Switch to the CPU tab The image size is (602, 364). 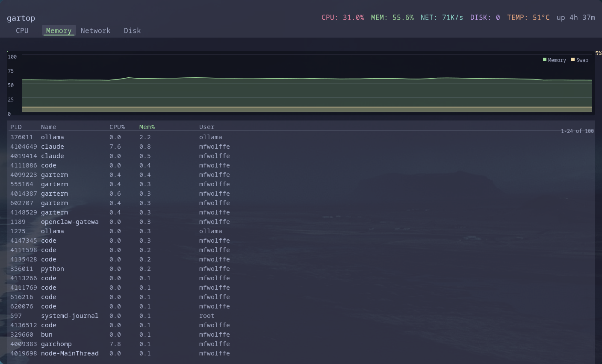click(x=21, y=30)
